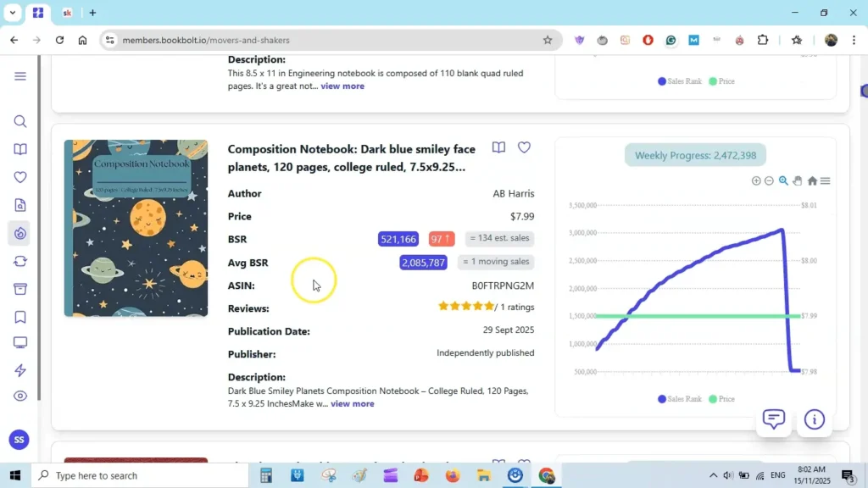
Task: Click the info circle icon at bottom right
Action: (815, 419)
